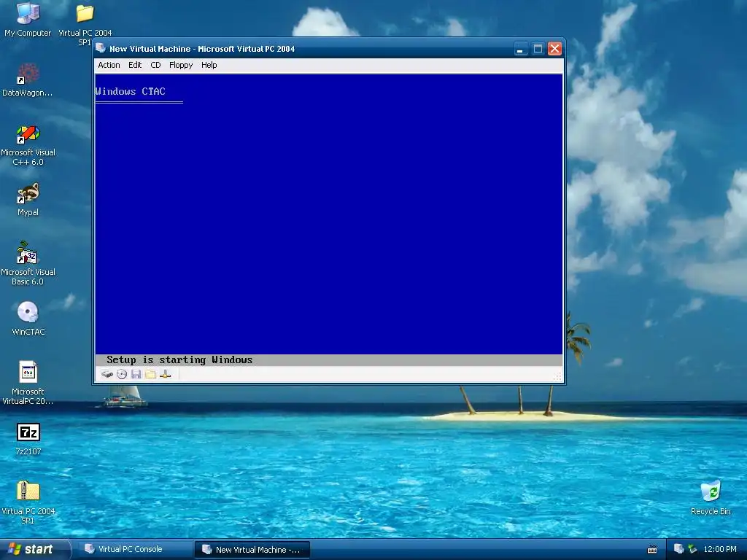Click the window resize grip corner

(x=558, y=377)
